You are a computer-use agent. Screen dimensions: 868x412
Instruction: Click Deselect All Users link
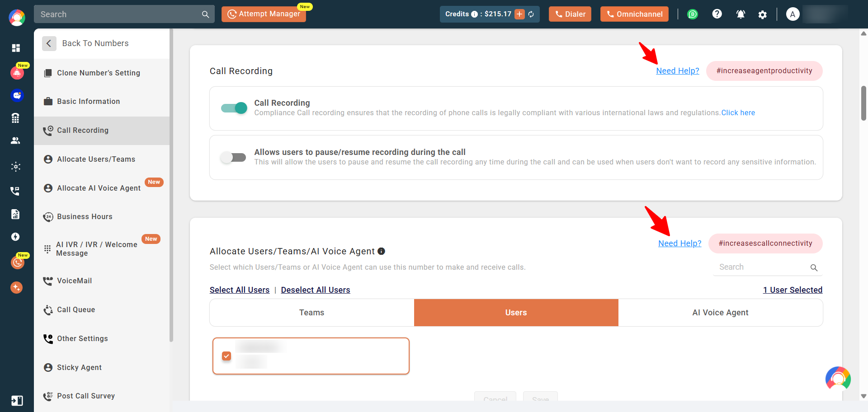(x=316, y=290)
